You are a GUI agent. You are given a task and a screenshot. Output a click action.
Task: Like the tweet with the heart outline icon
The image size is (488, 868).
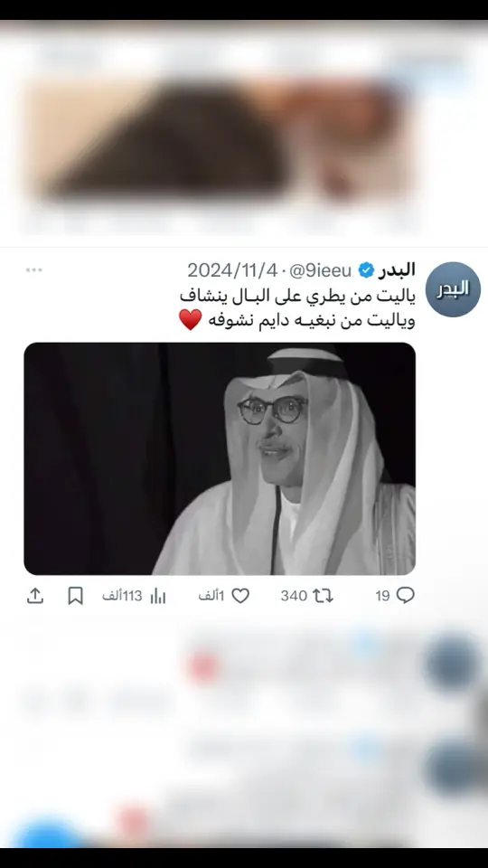pos(240,596)
